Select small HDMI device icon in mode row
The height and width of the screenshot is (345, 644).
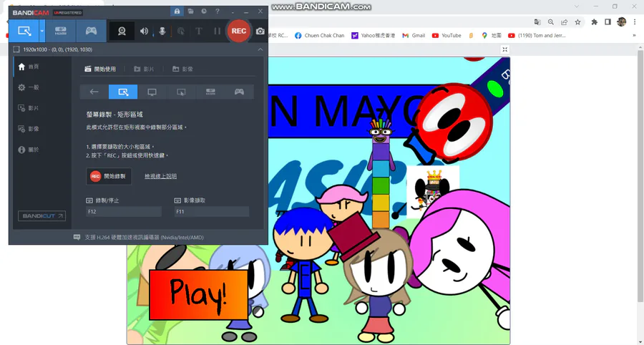click(x=210, y=92)
